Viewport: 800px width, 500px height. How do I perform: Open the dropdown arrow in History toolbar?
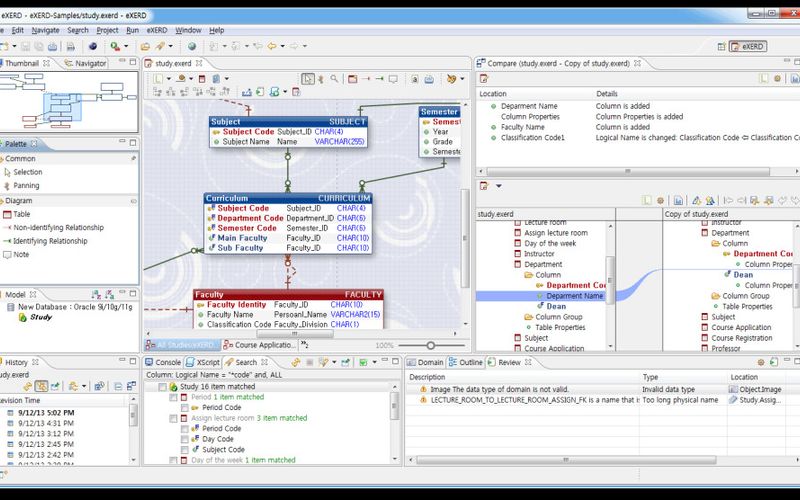click(x=84, y=386)
